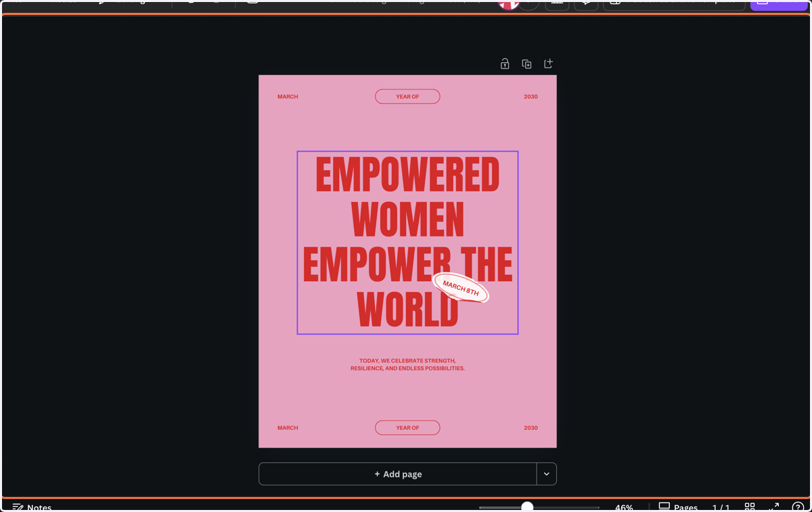The width and height of the screenshot is (812, 512).
Task: Click the add new page icon above the design
Action: pyautogui.click(x=548, y=64)
